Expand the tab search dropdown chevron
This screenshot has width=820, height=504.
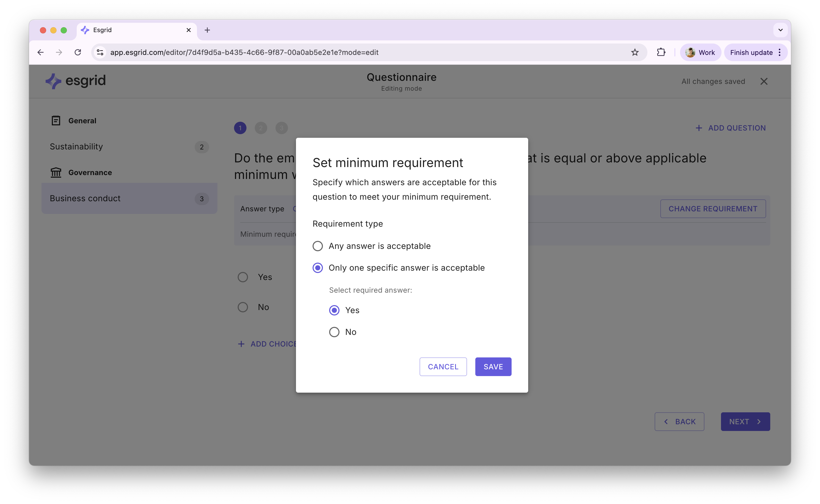click(x=780, y=30)
